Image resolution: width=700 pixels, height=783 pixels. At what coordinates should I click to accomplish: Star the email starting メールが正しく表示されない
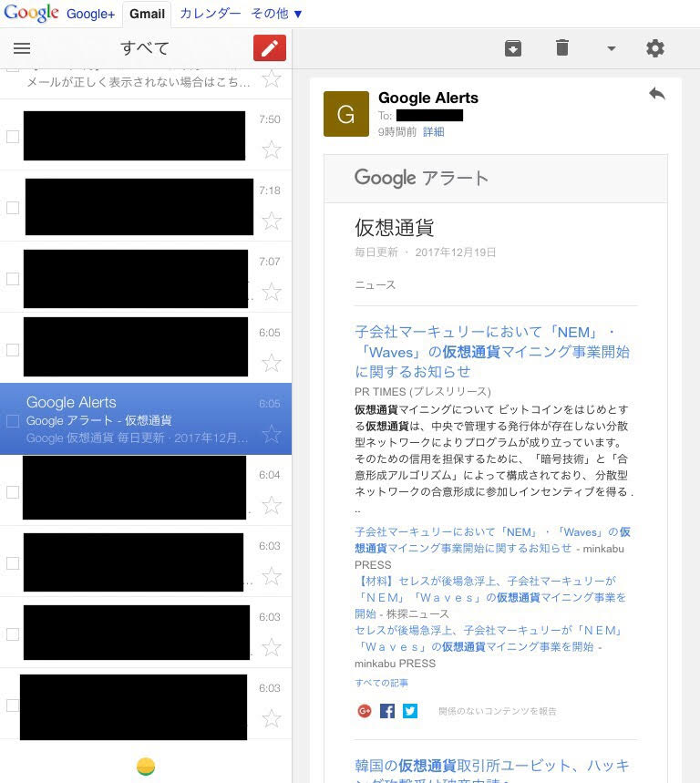(x=272, y=79)
